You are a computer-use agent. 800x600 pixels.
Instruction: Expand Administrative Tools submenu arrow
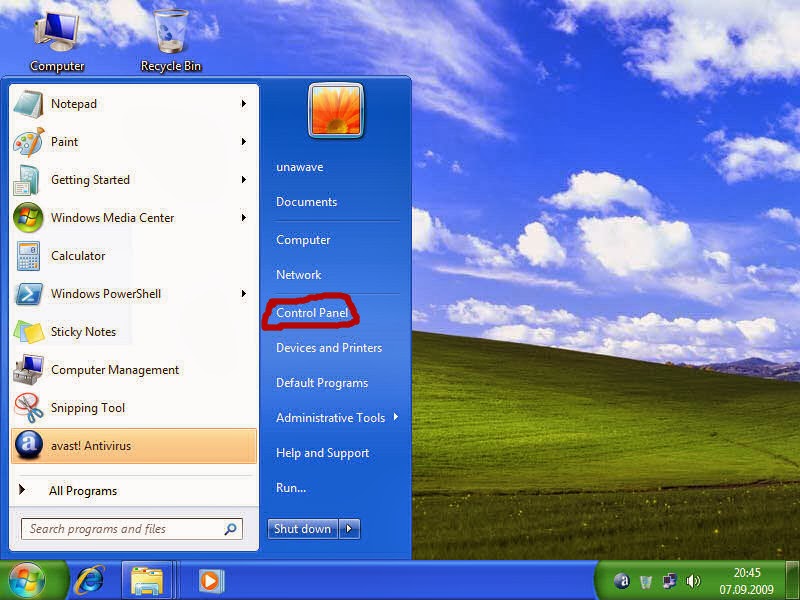point(396,417)
